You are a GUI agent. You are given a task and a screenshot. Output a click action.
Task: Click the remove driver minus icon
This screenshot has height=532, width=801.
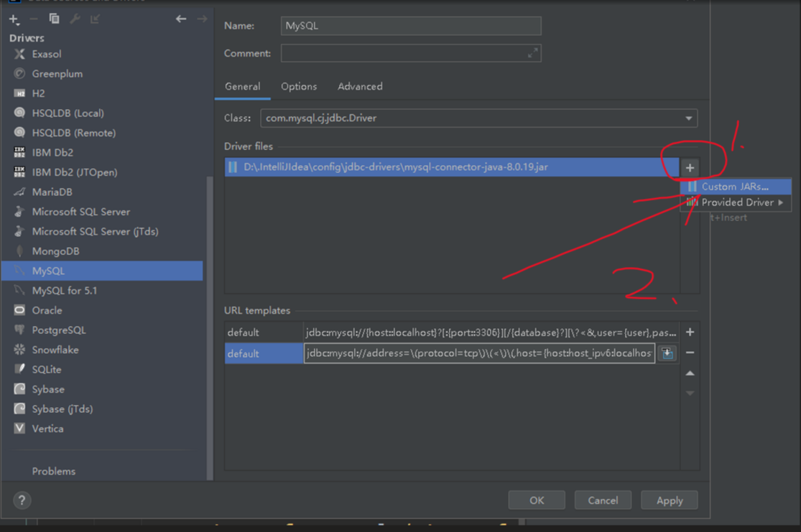click(34, 19)
